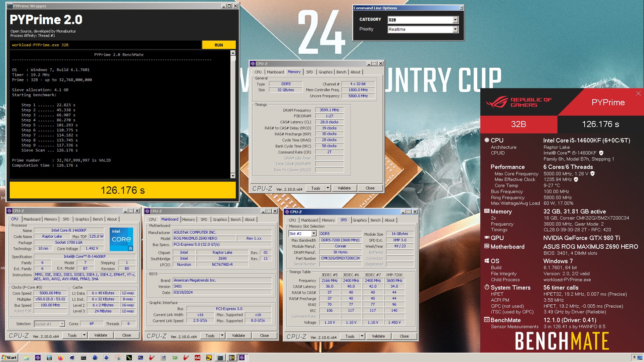Screen dimensions: 644x362
Task: Click the ROG MAXIMUS Z690 HERO model field
Action: click(x=204, y=238)
